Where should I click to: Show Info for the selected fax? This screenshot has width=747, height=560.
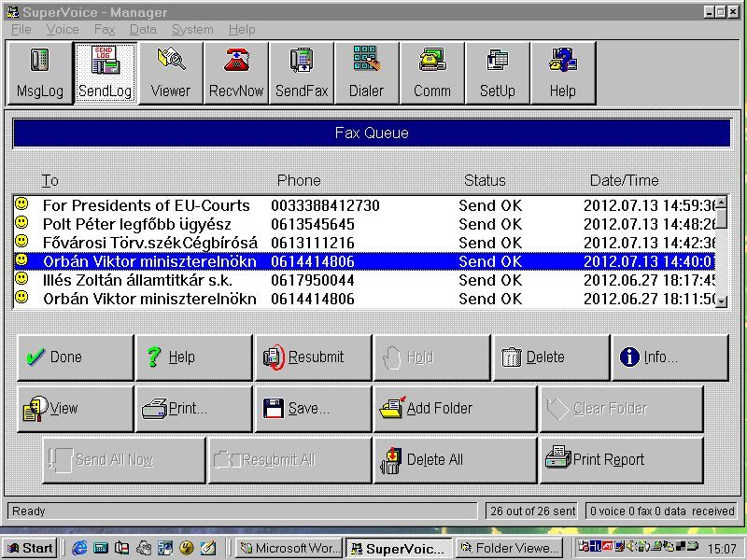click(x=669, y=357)
